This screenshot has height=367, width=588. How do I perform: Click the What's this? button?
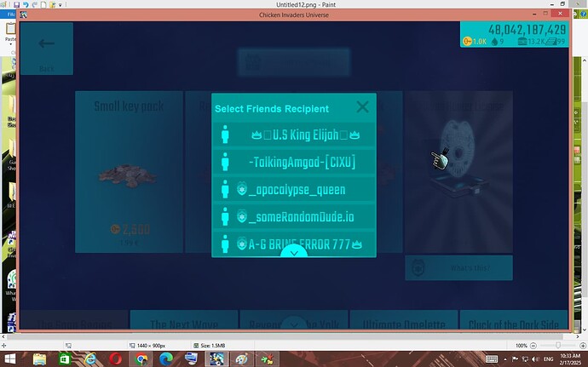coord(458,268)
